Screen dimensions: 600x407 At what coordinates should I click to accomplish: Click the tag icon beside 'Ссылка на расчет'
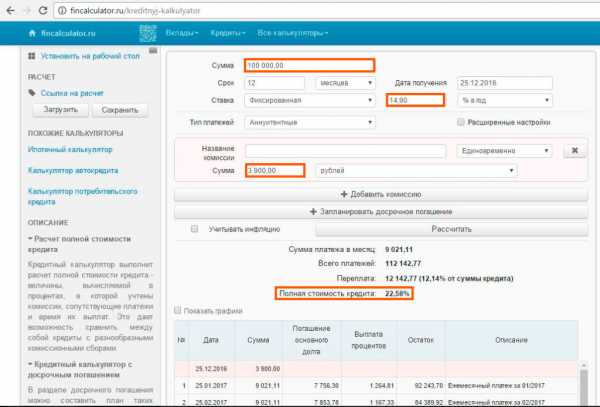point(32,93)
